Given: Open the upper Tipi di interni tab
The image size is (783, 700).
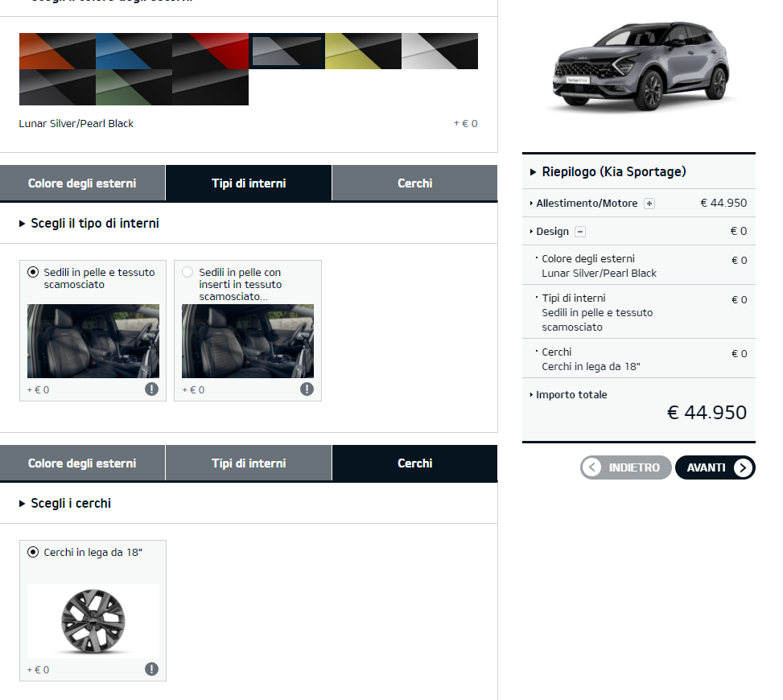Looking at the screenshot, I should (249, 183).
